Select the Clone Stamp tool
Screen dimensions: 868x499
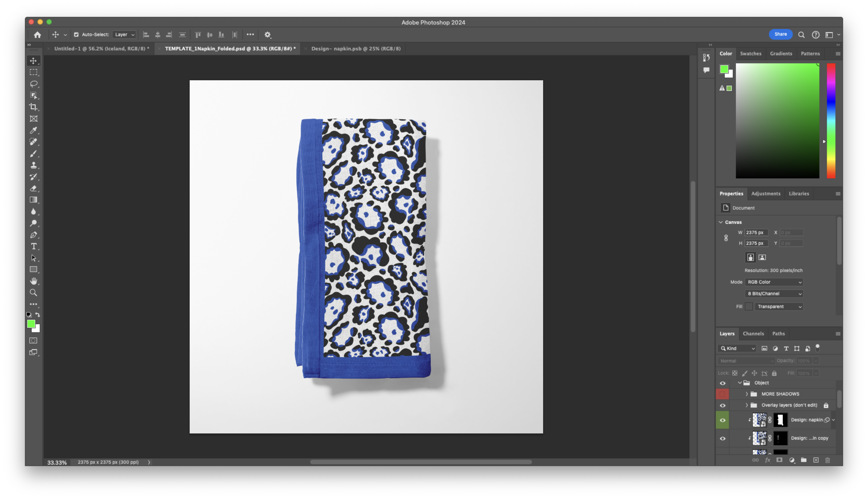tap(33, 165)
